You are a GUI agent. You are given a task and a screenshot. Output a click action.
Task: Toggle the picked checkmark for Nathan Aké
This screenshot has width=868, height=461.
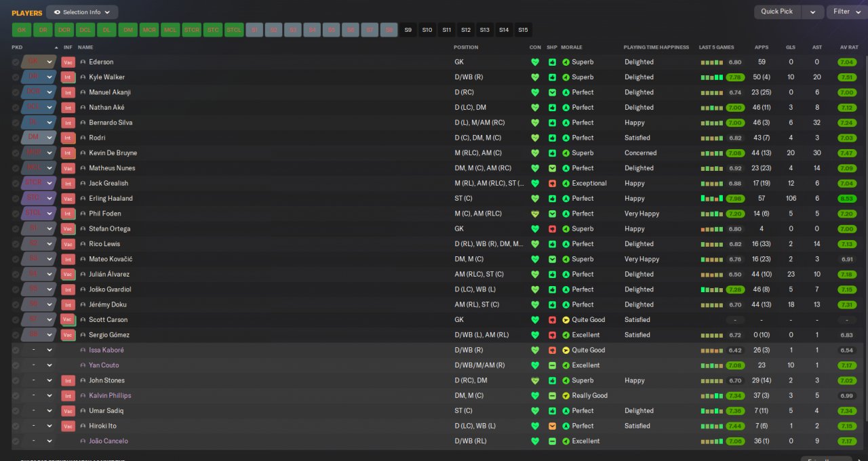[16, 107]
